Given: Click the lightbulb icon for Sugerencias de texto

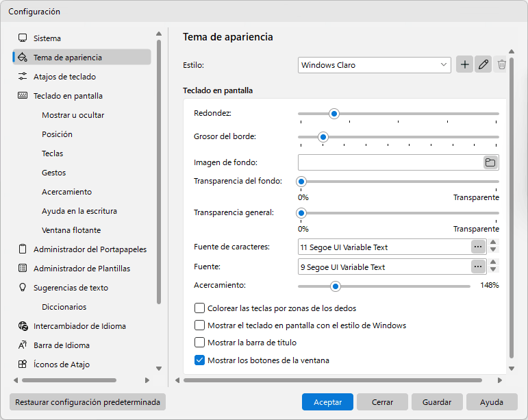Looking at the screenshot, I should (23, 287).
